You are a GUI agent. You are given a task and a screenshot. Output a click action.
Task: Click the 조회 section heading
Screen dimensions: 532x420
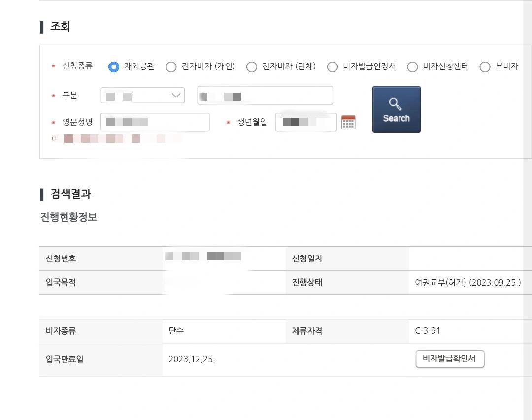pyautogui.click(x=60, y=27)
